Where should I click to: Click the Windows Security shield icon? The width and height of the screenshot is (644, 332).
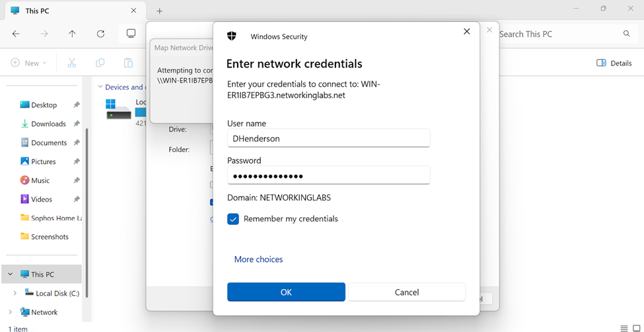[232, 36]
